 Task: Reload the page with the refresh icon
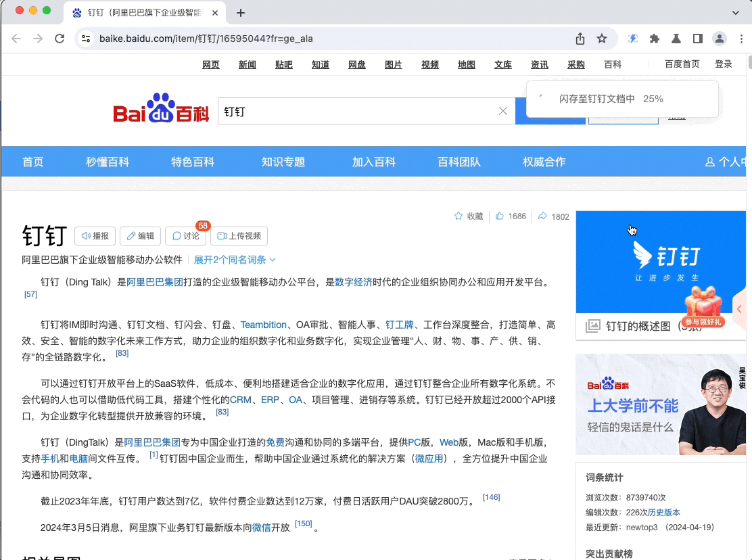tap(60, 39)
